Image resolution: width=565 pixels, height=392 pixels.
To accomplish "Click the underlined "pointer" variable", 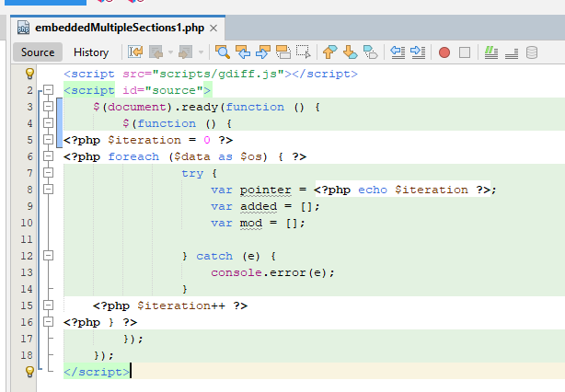I will click(266, 190).
